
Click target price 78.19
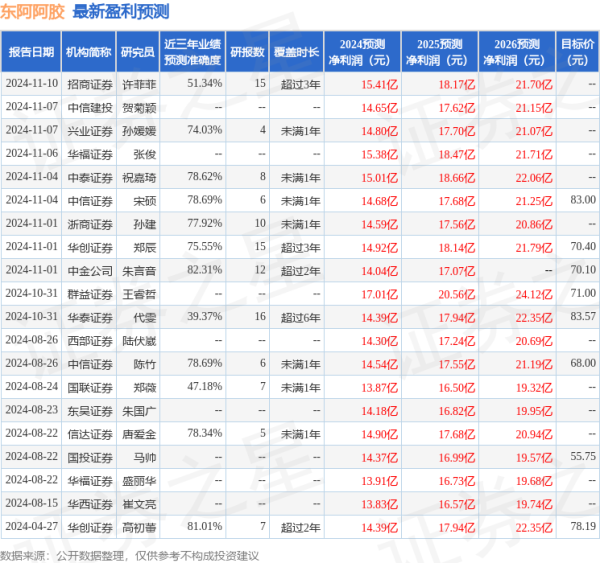(x=583, y=526)
